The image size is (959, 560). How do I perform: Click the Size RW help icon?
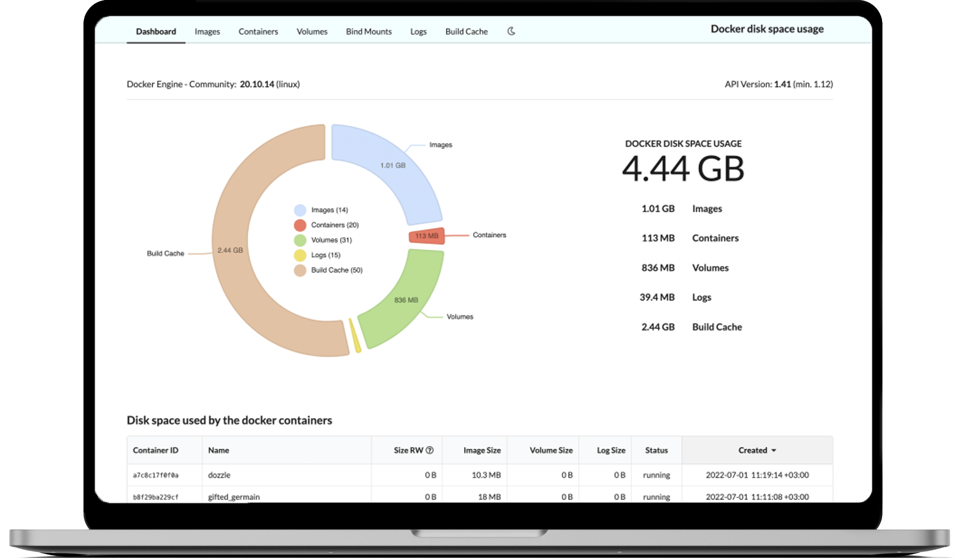pyautogui.click(x=430, y=450)
